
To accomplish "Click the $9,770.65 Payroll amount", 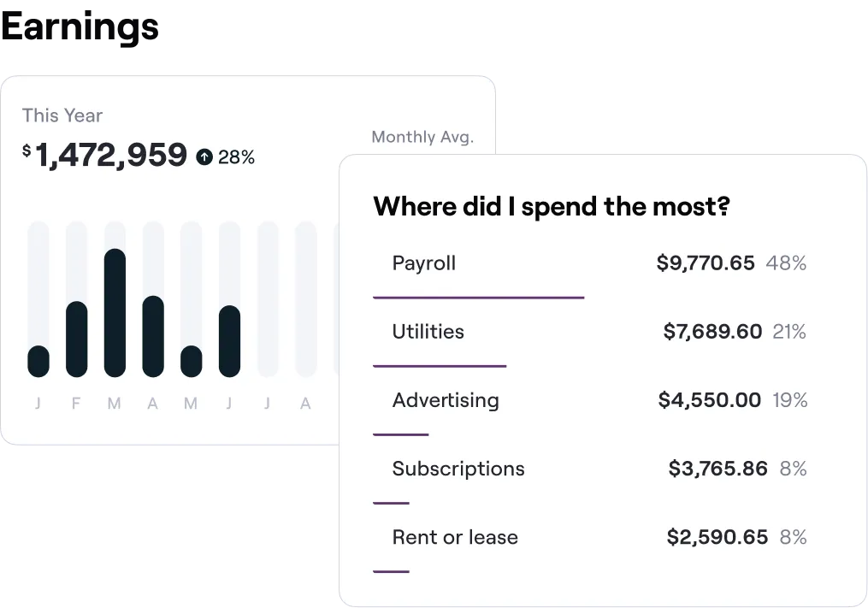I will (706, 263).
